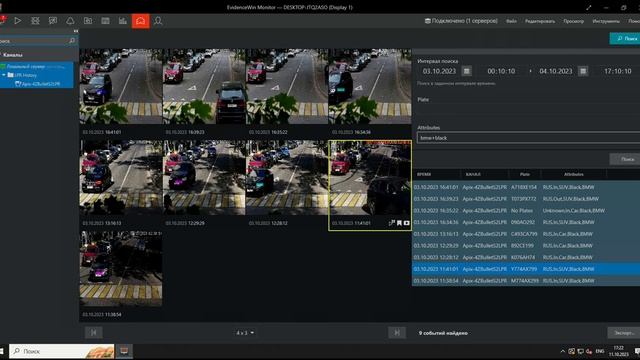Open the Редактировать menu
This screenshot has height=360, width=640.
[540, 21]
